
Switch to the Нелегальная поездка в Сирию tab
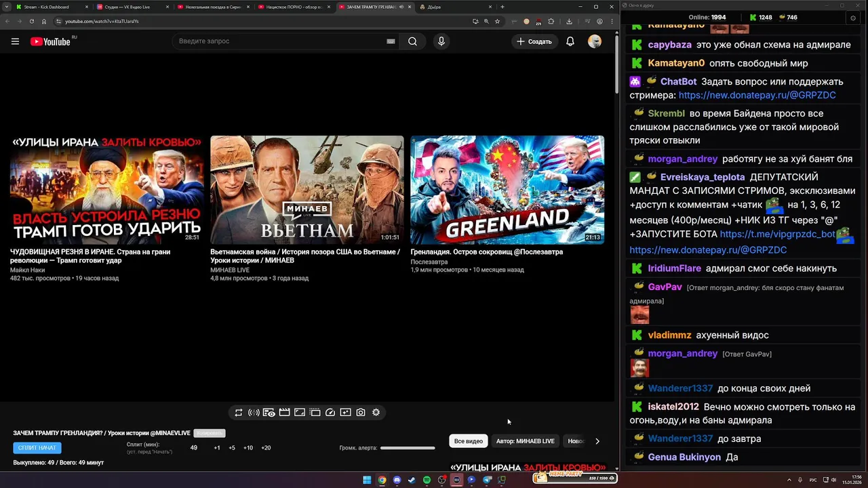coord(213,7)
